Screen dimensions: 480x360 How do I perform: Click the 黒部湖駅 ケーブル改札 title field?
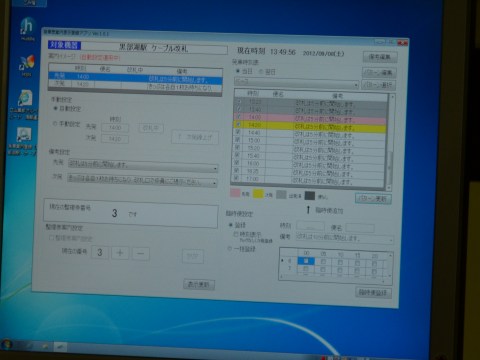(154, 48)
